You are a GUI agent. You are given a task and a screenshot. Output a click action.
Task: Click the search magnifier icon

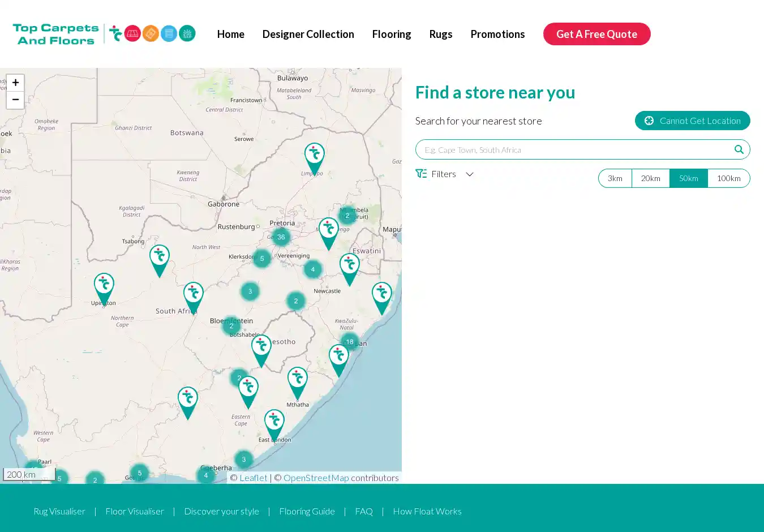coord(739,149)
